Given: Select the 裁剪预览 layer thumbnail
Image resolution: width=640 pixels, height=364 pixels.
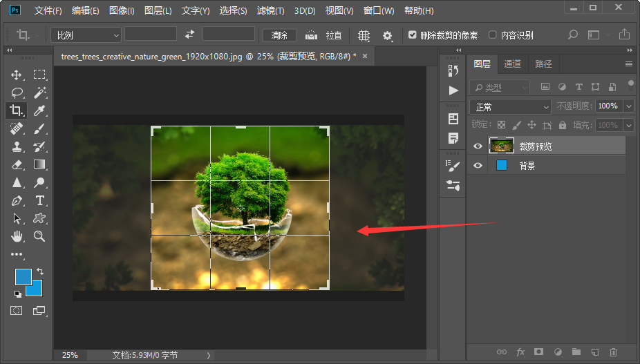Looking at the screenshot, I should [501, 146].
